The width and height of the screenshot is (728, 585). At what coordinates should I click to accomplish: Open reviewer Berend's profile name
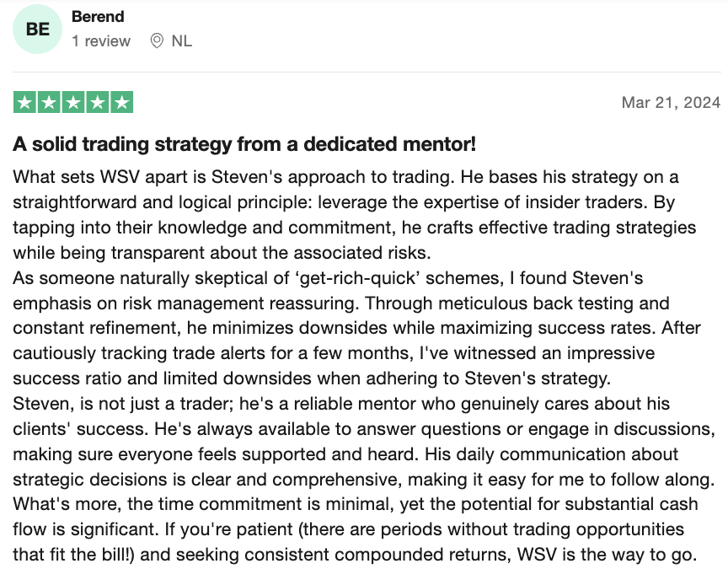[x=98, y=17]
